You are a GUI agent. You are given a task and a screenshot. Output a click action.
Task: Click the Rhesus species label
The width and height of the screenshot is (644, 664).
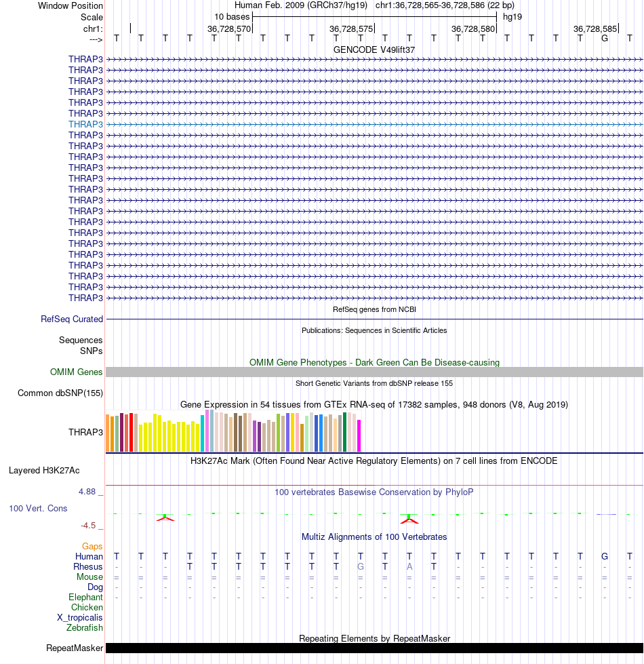(x=88, y=566)
